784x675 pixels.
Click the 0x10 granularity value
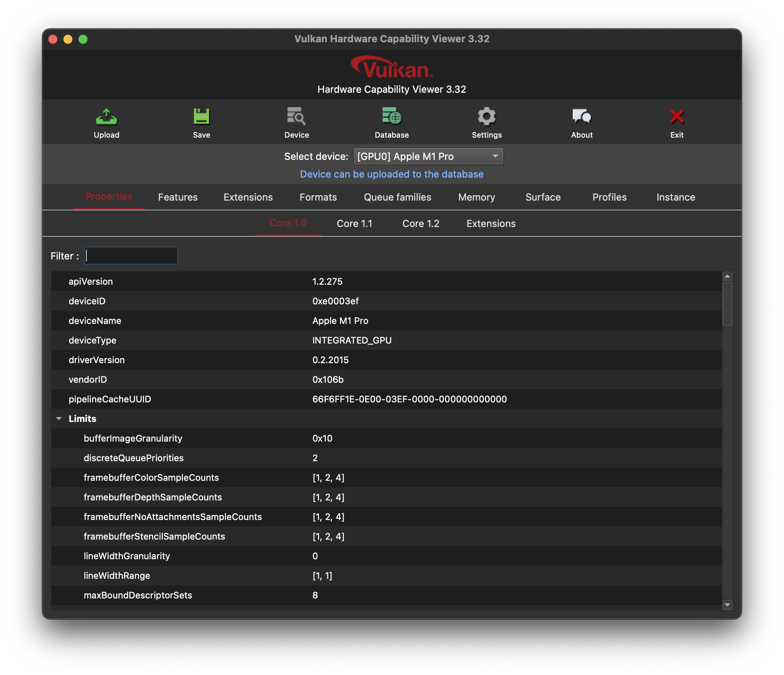322,438
